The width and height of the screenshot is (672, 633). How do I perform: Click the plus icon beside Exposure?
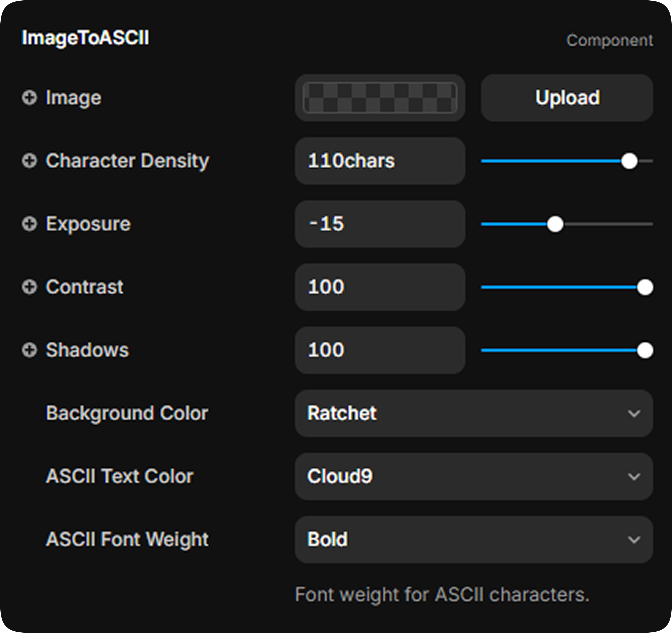tap(30, 224)
